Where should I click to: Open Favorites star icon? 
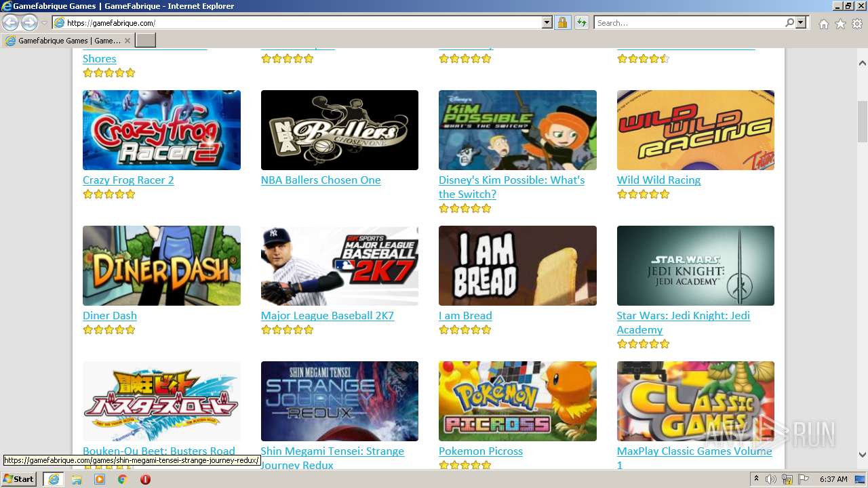pos(840,24)
